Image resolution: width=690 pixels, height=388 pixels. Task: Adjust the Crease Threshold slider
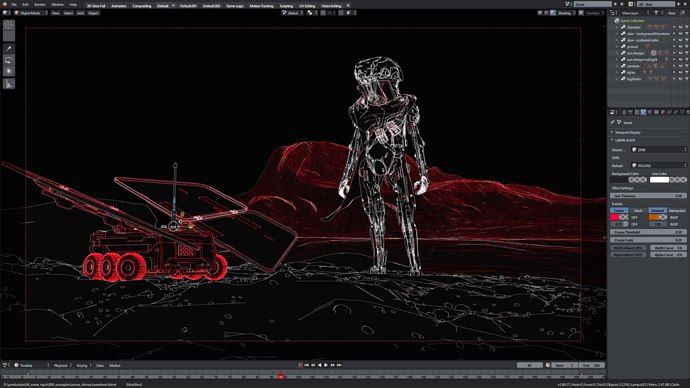648,232
